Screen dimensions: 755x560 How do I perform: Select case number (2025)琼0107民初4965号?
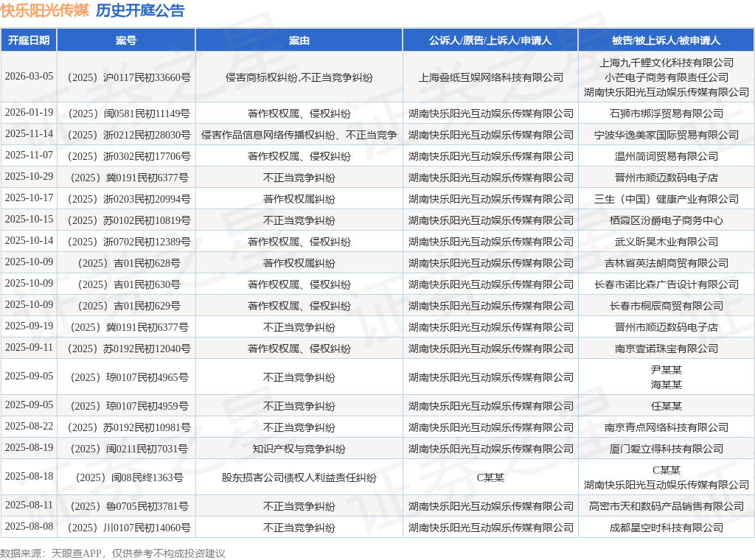point(127,378)
